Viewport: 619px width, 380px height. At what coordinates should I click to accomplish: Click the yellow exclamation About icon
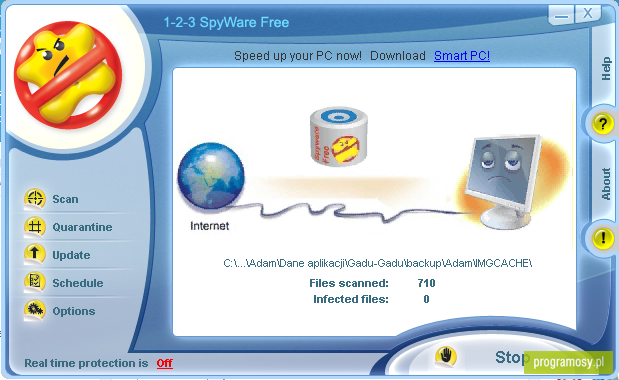pos(602,238)
